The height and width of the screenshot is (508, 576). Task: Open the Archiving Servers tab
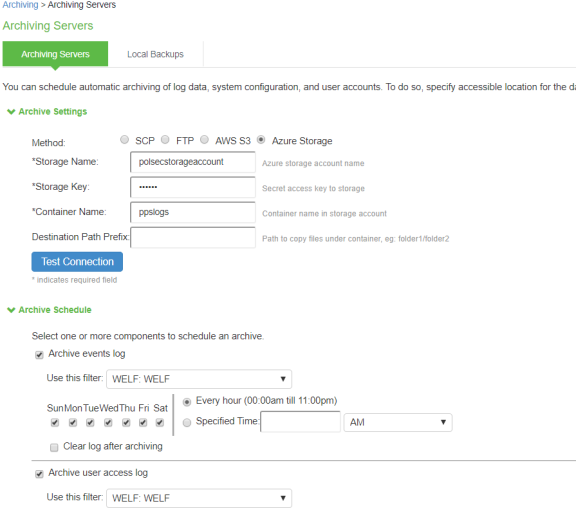[55, 54]
